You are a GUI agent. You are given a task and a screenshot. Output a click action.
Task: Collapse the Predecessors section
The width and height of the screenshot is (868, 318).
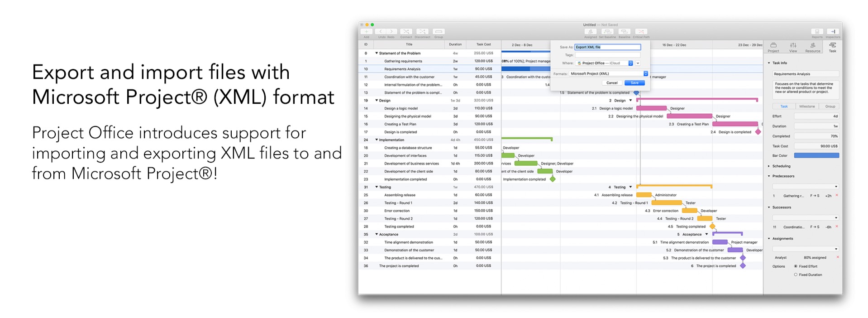[x=769, y=176]
